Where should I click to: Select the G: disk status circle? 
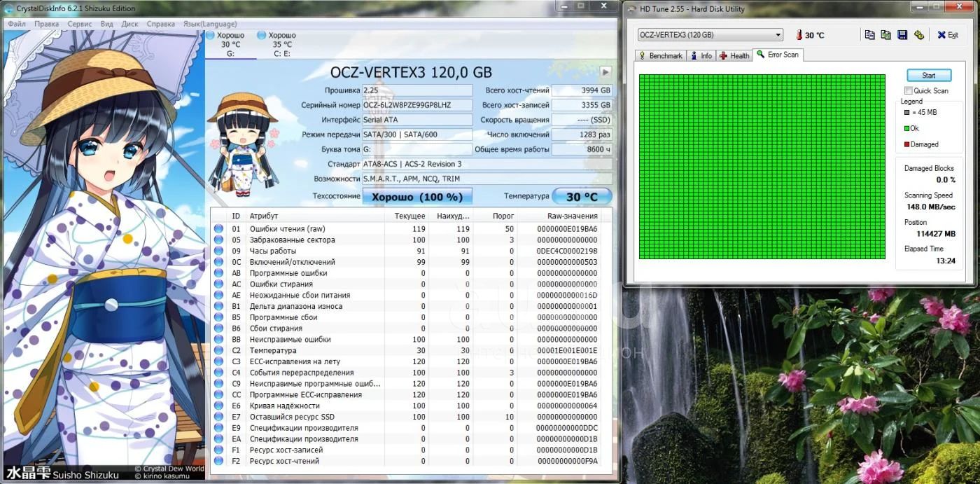pyautogui.click(x=210, y=35)
